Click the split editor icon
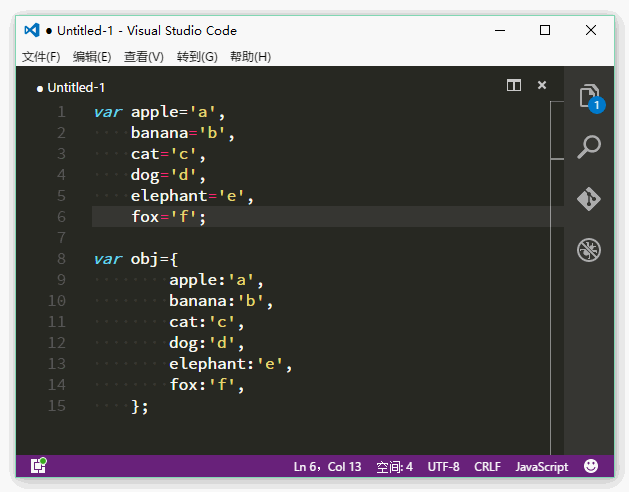Viewport: 629px width, 492px height. (514, 85)
